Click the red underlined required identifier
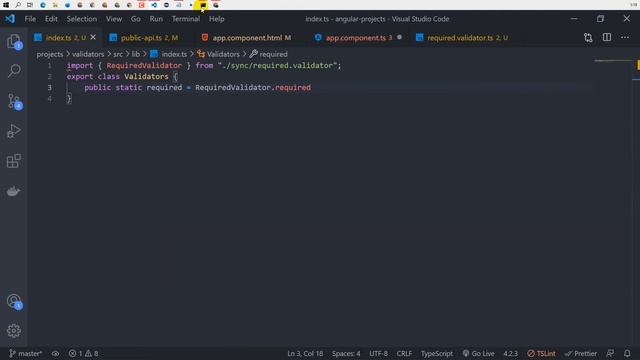 coord(293,87)
